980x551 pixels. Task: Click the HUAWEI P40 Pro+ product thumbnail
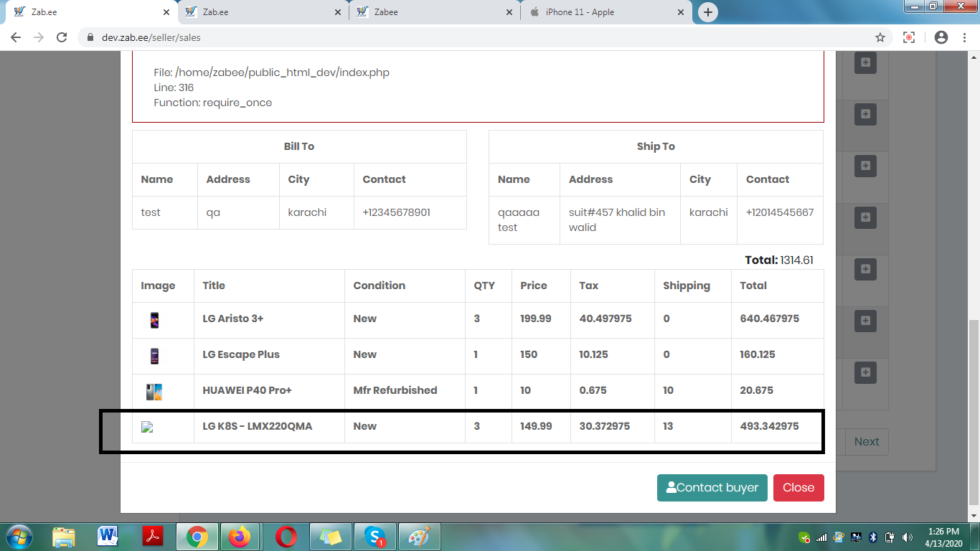tap(154, 392)
